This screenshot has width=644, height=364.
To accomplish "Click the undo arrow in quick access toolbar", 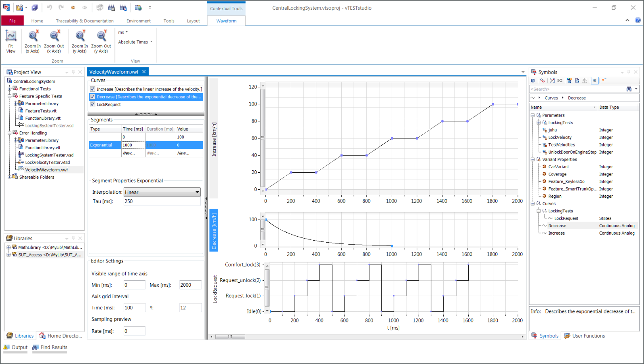I will (49, 7).
